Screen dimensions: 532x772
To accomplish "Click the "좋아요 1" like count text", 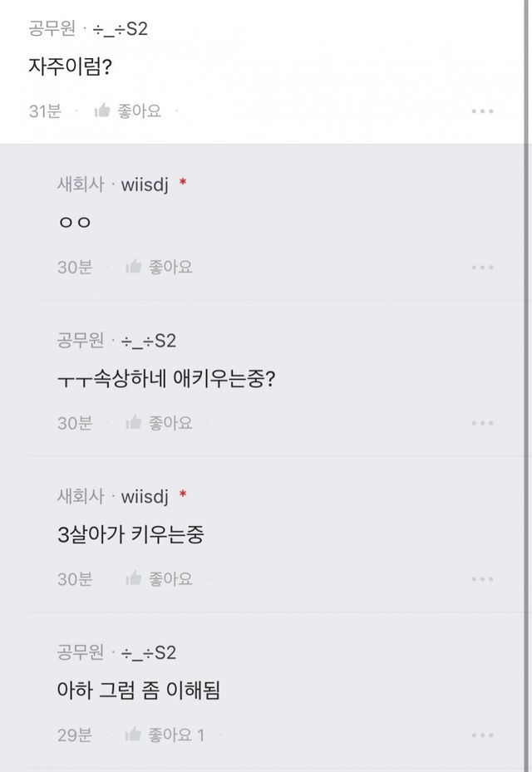I will click(x=176, y=735).
